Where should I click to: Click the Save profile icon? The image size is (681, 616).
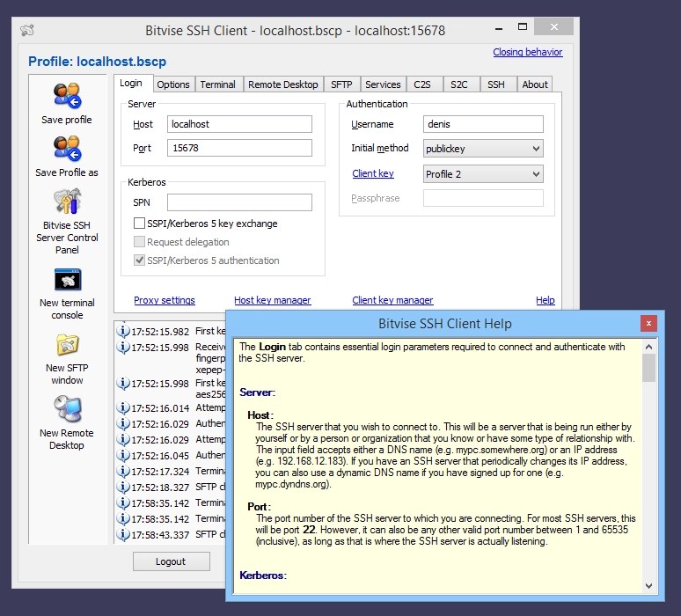[x=68, y=96]
